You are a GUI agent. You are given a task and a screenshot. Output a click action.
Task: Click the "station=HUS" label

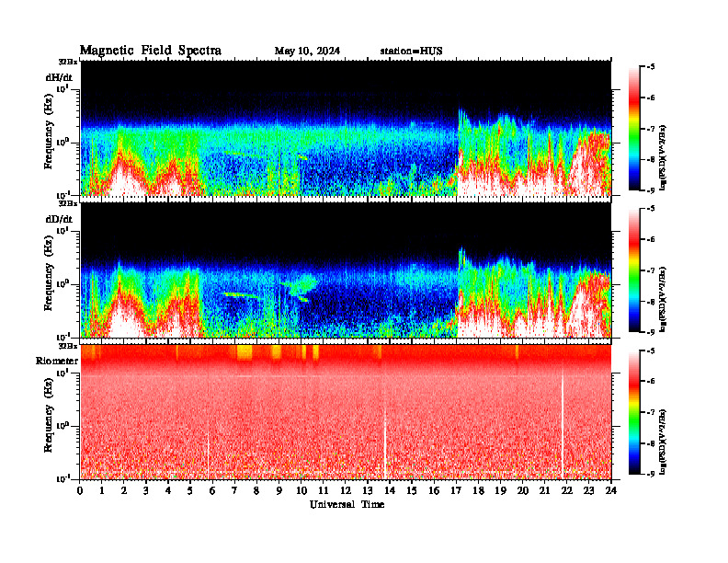pyautogui.click(x=411, y=52)
